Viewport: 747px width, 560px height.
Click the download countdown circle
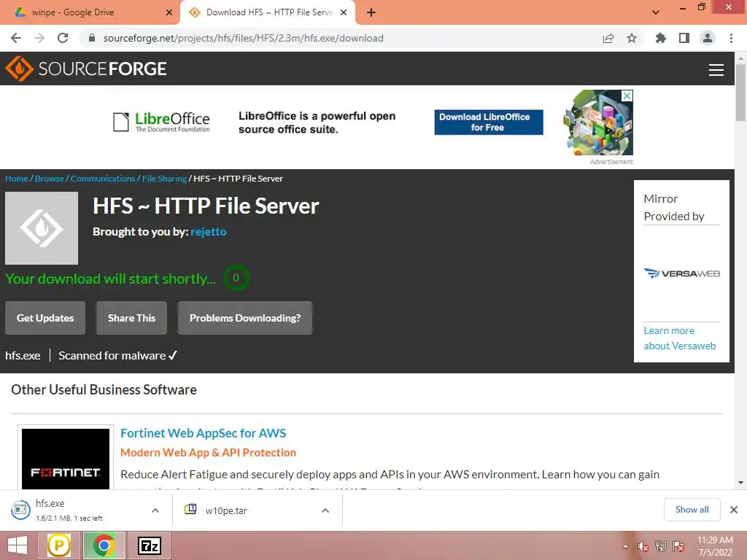236,278
